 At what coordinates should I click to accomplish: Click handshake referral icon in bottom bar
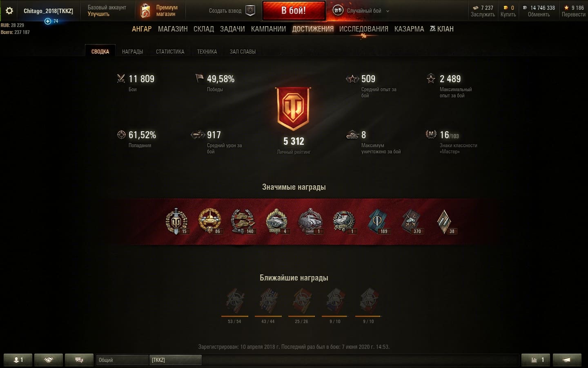pos(49,360)
